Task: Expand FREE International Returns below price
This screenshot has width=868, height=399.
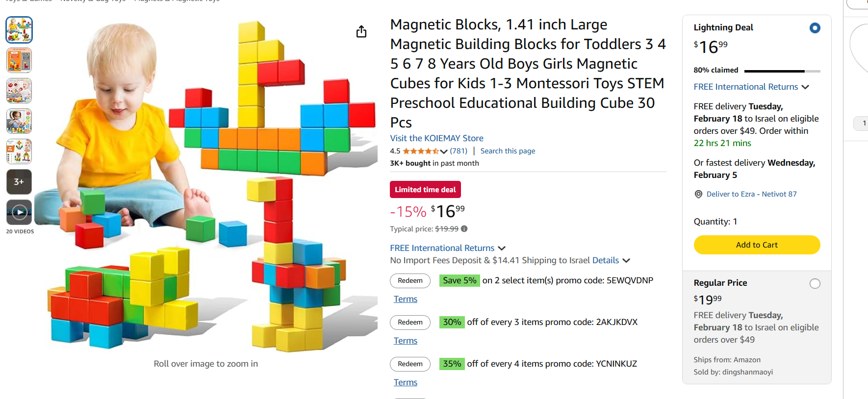Action: tap(501, 249)
